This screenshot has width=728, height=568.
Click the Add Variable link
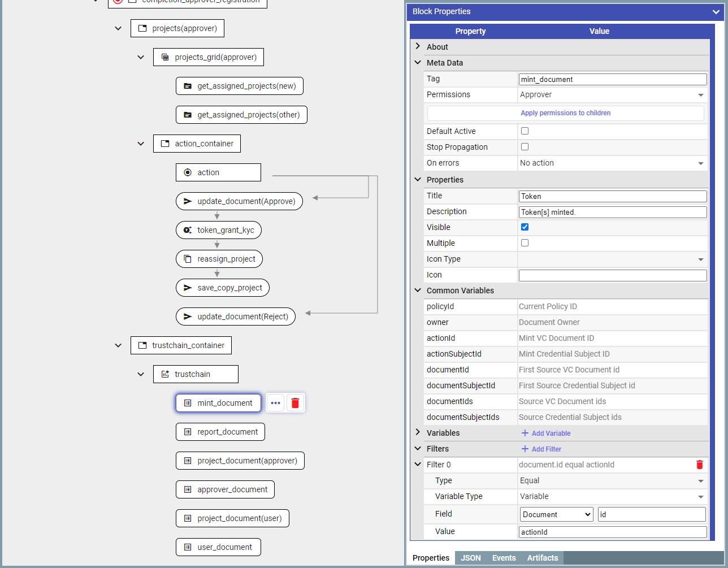click(546, 433)
